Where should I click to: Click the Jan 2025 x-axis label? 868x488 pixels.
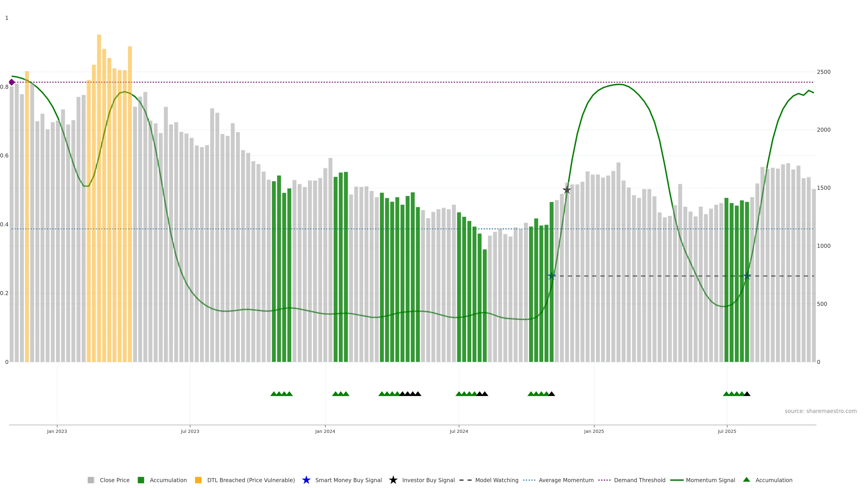click(x=594, y=431)
